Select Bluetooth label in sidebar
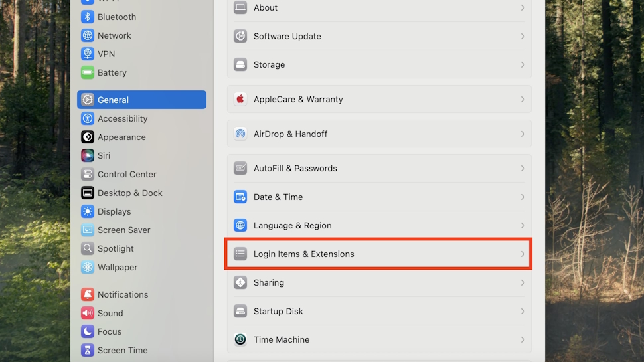 [117, 17]
